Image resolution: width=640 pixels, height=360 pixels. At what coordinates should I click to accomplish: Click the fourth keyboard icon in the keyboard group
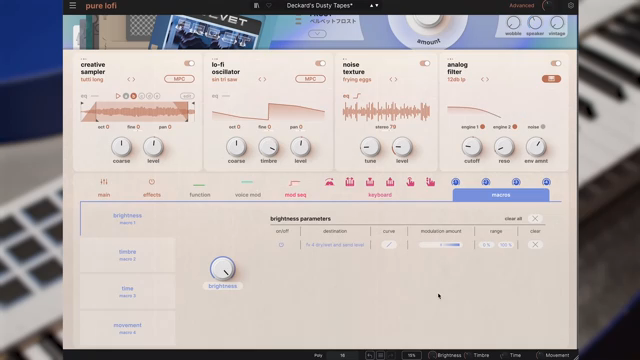click(390, 182)
